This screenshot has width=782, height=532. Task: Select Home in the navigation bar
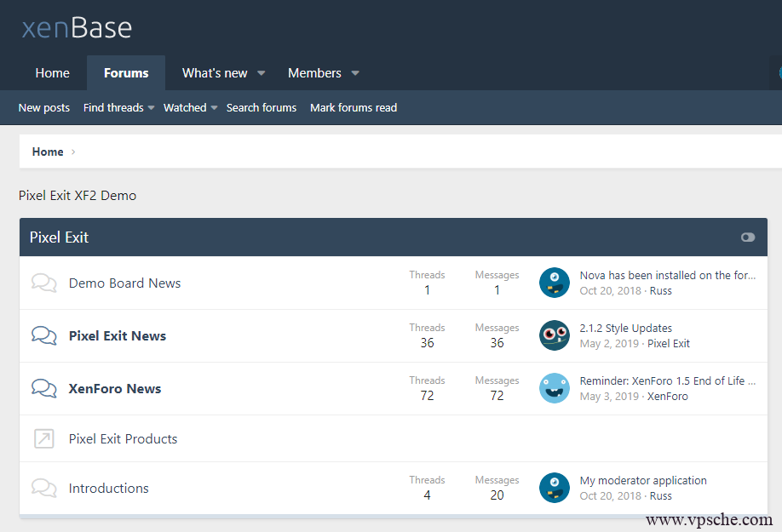coord(52,72)
